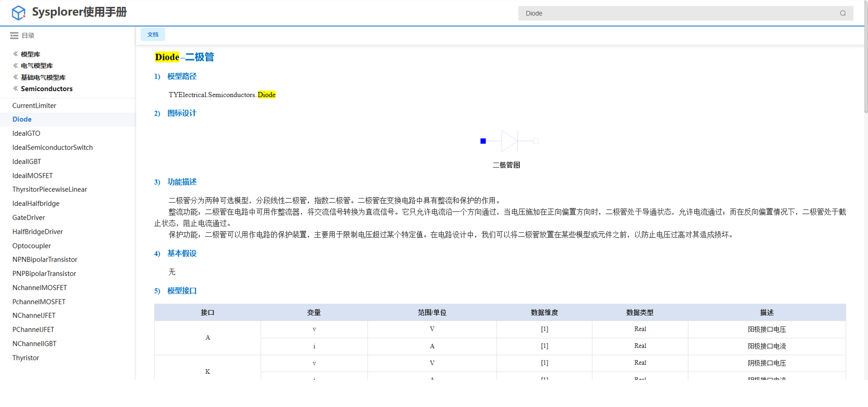
Task: Select Thyristor at the list bottom
Action: 26,358
